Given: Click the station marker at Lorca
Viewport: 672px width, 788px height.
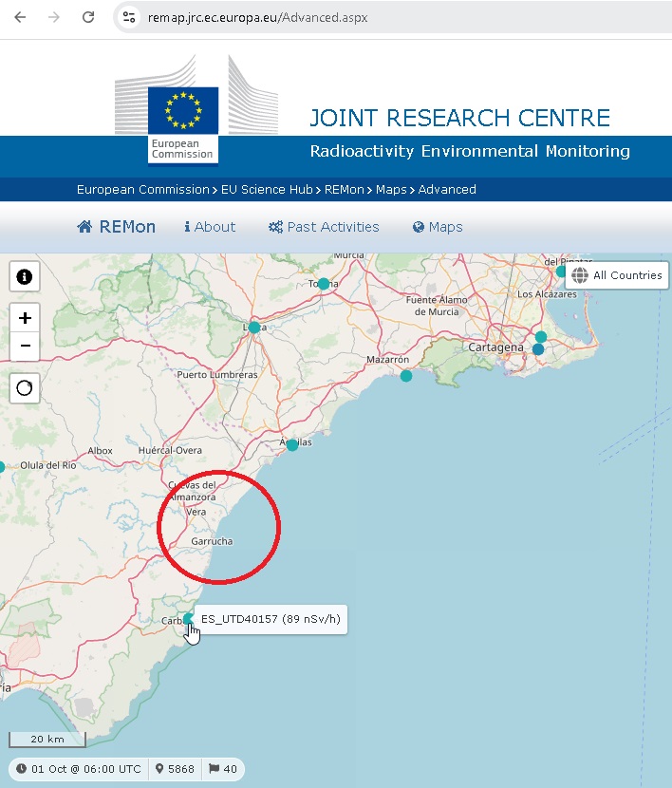Looking at the screenshot, I should 254,328.
